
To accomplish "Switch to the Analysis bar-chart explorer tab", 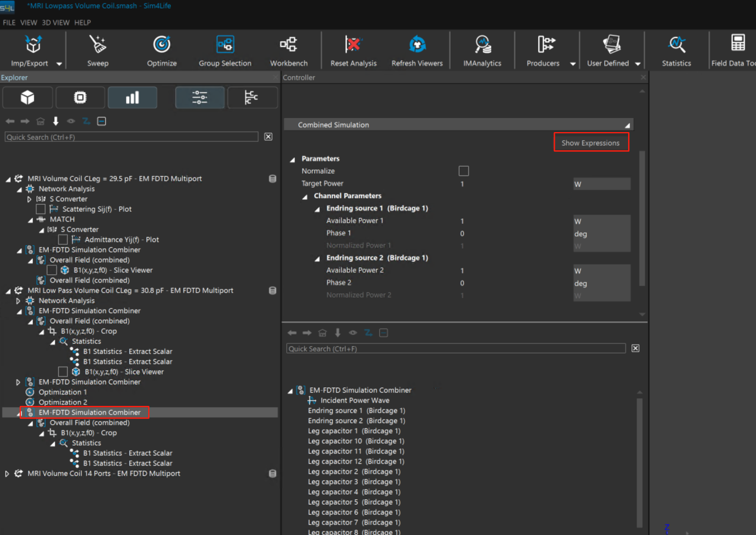I will 132,98.
